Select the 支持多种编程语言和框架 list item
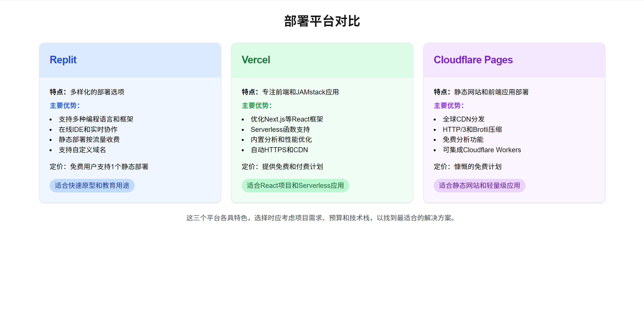Screen dimensions: 644x311 (x=96, y=119)
